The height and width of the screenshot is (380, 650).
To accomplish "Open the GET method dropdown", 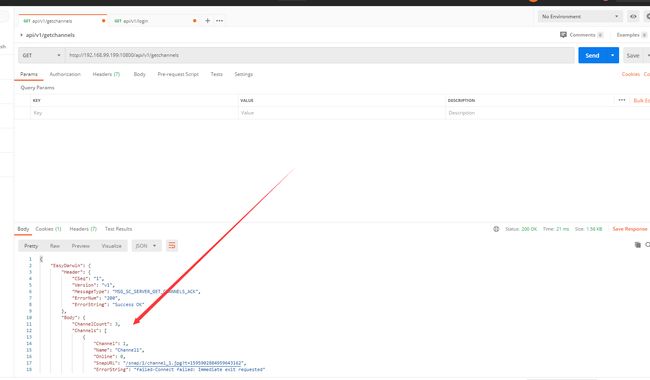I will pyautogui.click(x=41, y=55).
